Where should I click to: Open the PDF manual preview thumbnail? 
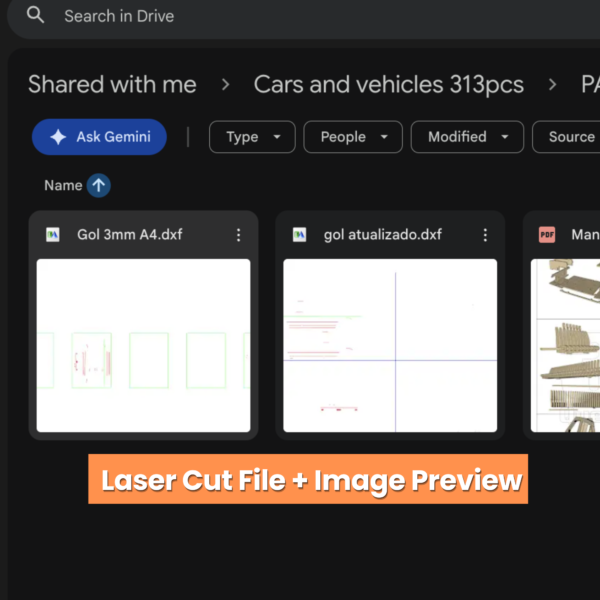[565, 346]
